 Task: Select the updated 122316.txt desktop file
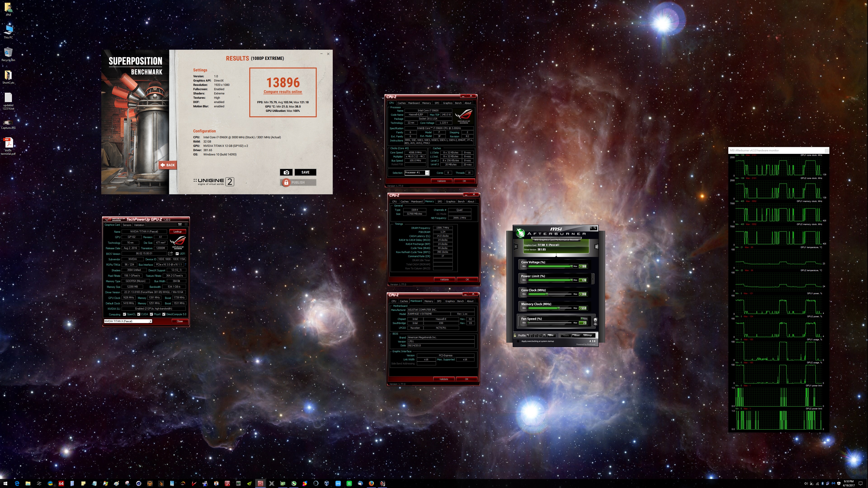(x=8, y=101)
